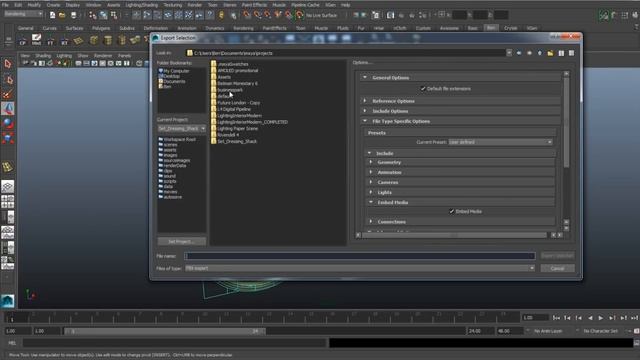640x360 pixels.
Task: Open the Rendering menu set dropdown
Action: [23, 14]
